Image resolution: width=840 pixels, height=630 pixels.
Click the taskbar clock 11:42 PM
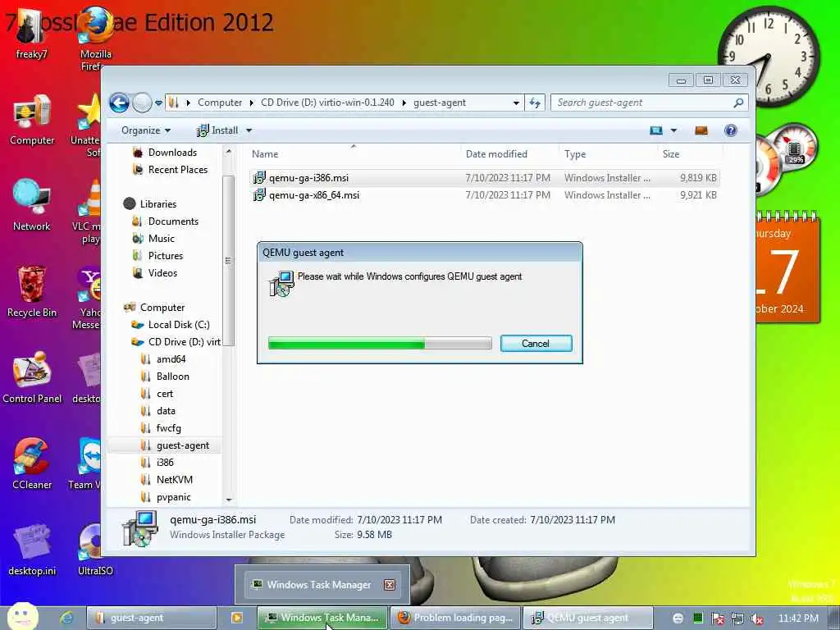(x=797, y=619)
